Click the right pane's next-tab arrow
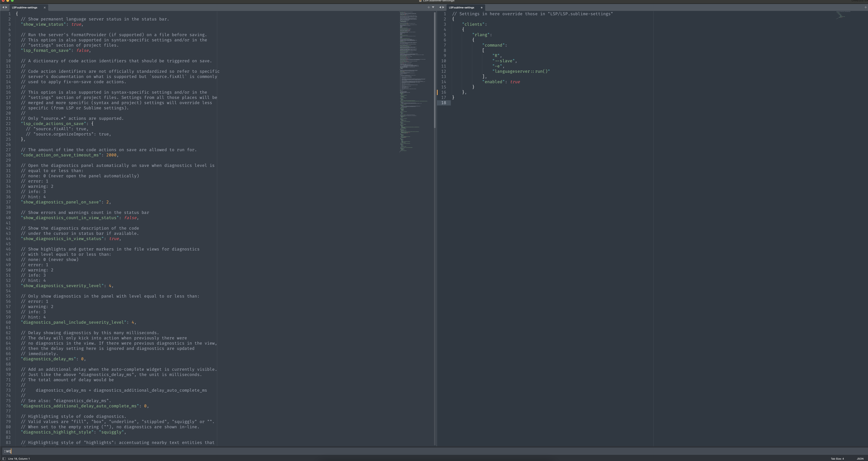 click(x=443, y=8)
